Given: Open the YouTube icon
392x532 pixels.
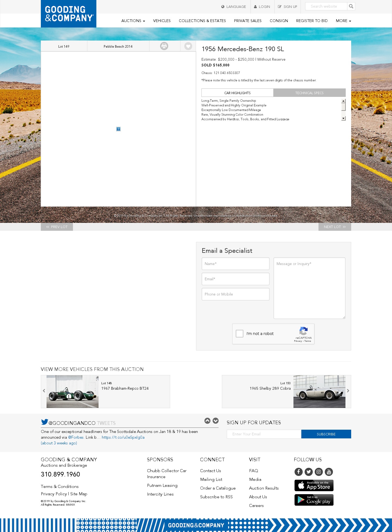Looking at the screenshot, I should [329, 472].
